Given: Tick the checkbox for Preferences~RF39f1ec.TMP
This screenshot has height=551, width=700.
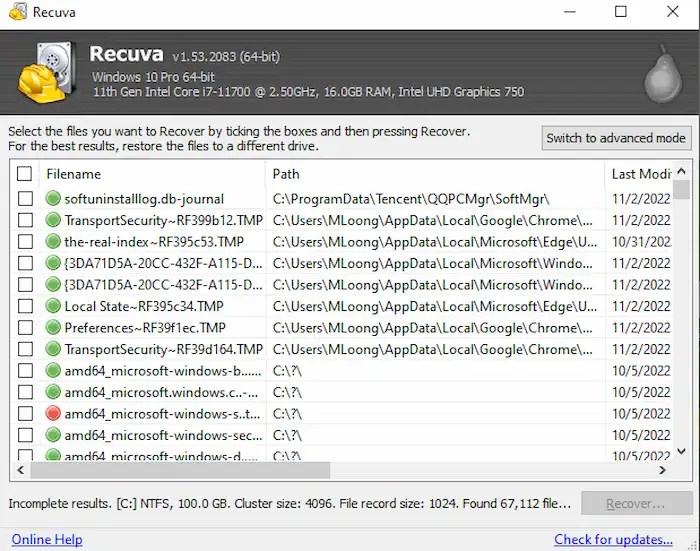Looking at the screenshot, I should point(25,328).
